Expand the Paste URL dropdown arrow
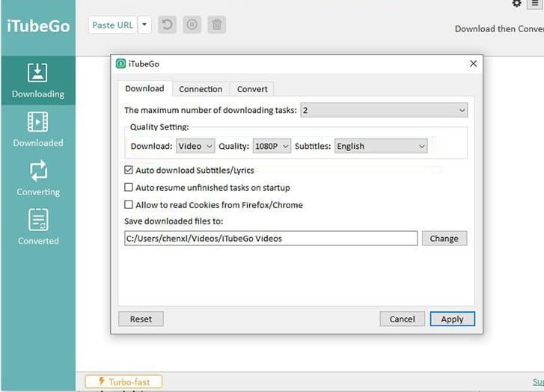This screenshot has height=392, width=544. 144,25
